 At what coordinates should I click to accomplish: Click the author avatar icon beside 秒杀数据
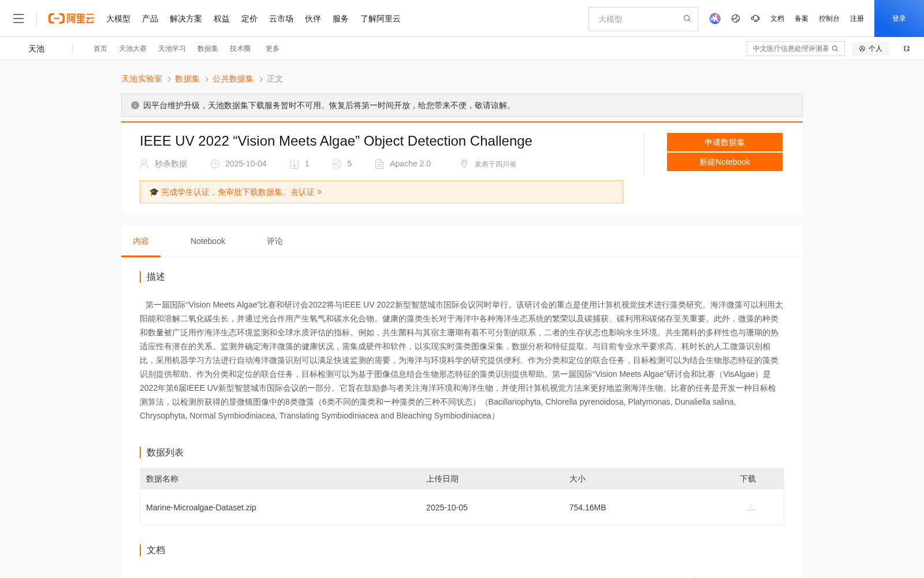(144, 164)
